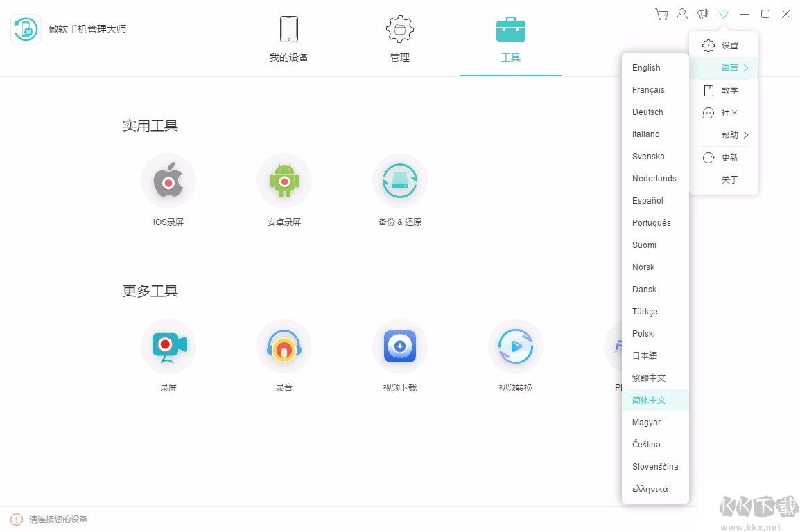Open 设置 from the menu
The width and height of the screenshot is (800, 532).
724,45
